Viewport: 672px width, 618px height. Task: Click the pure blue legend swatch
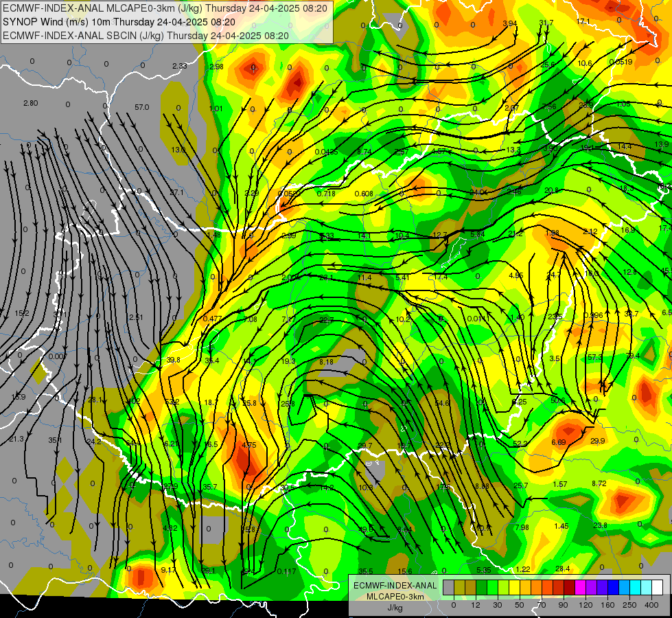(613, 588)
